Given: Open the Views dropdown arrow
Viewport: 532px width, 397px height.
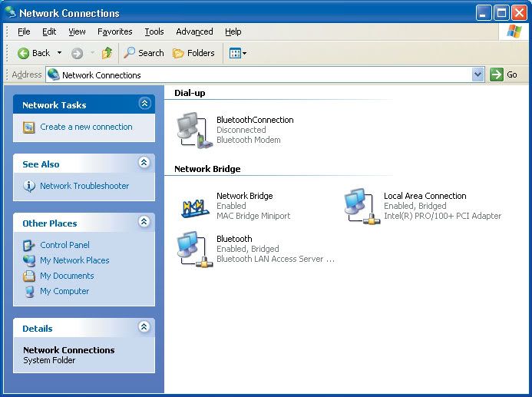Looking at the screenshot, I should pyautogui.click(x=244, y=53).
